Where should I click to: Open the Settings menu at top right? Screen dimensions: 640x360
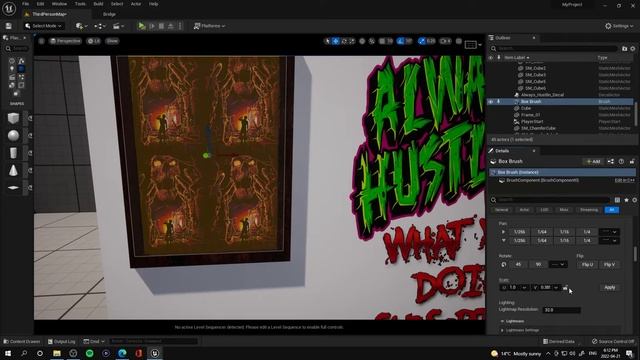(619, 26)
